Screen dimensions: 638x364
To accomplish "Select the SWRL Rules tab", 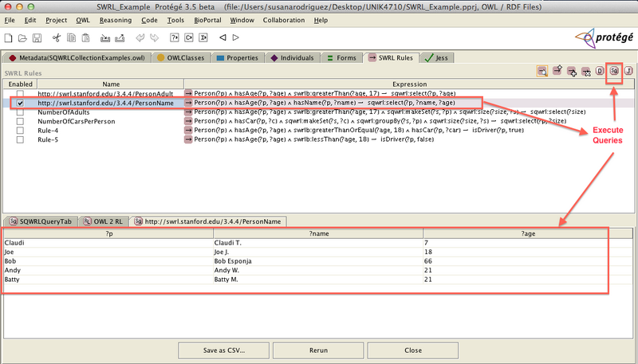I will (x=391, y=57).
